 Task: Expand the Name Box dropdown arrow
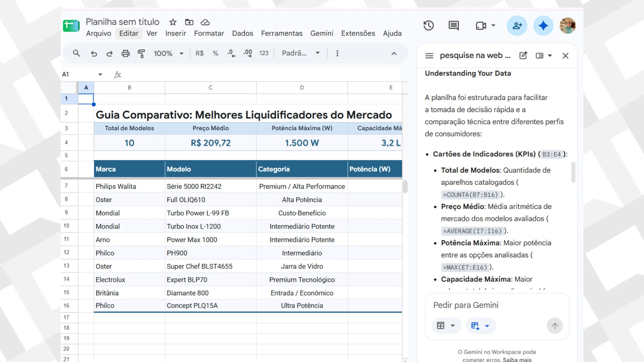(x=100, y=74)
